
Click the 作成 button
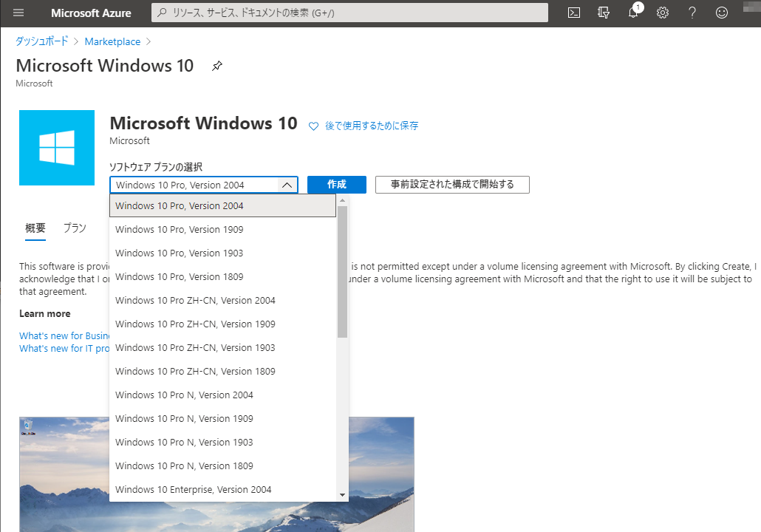point(336,185)
